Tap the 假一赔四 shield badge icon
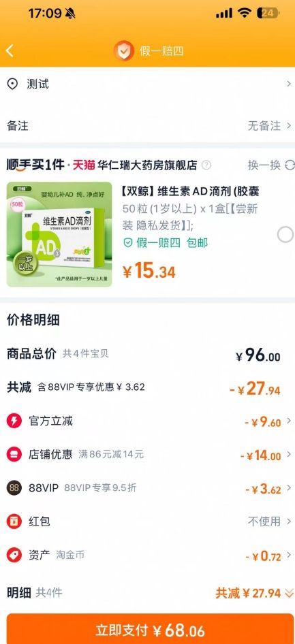 point(124,51)
